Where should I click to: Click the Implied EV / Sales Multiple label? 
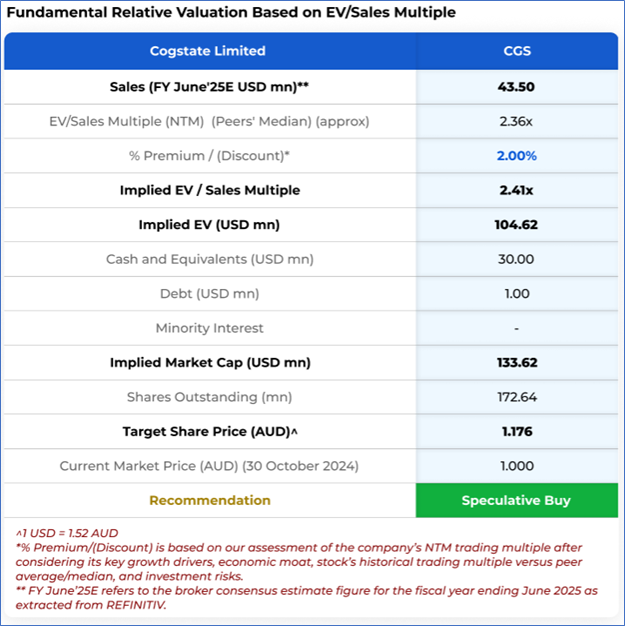(209, 190)
